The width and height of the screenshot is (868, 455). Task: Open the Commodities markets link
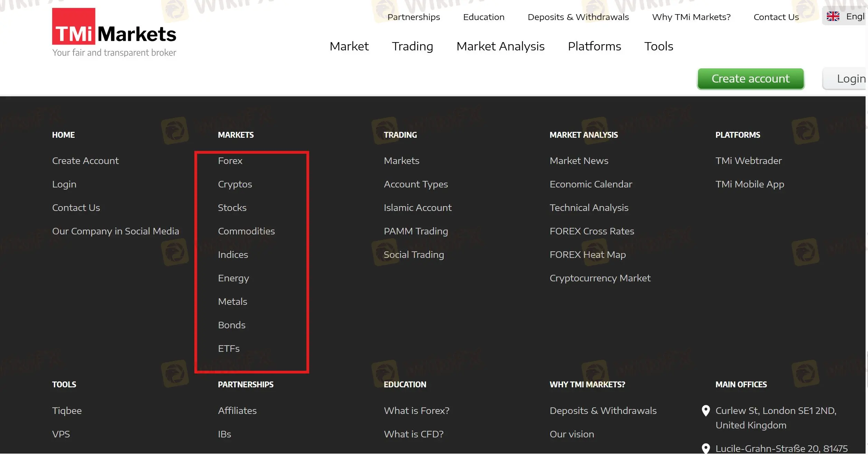246,231
